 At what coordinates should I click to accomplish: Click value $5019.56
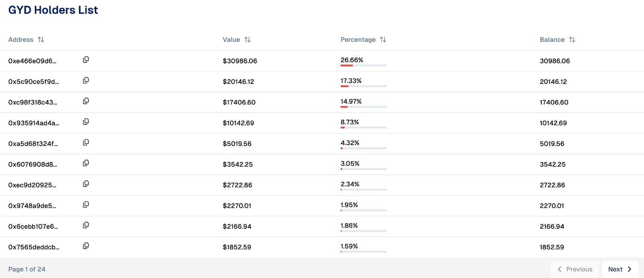coord(237,143)
